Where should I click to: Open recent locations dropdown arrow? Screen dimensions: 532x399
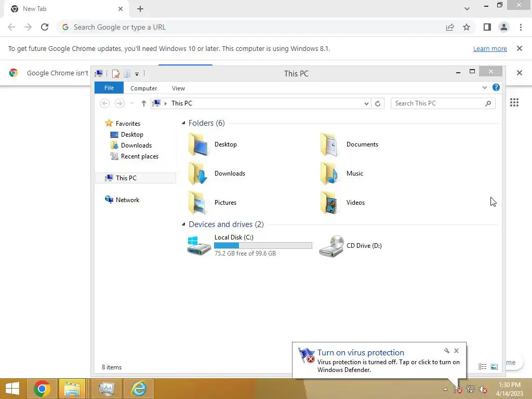(132, 103)
